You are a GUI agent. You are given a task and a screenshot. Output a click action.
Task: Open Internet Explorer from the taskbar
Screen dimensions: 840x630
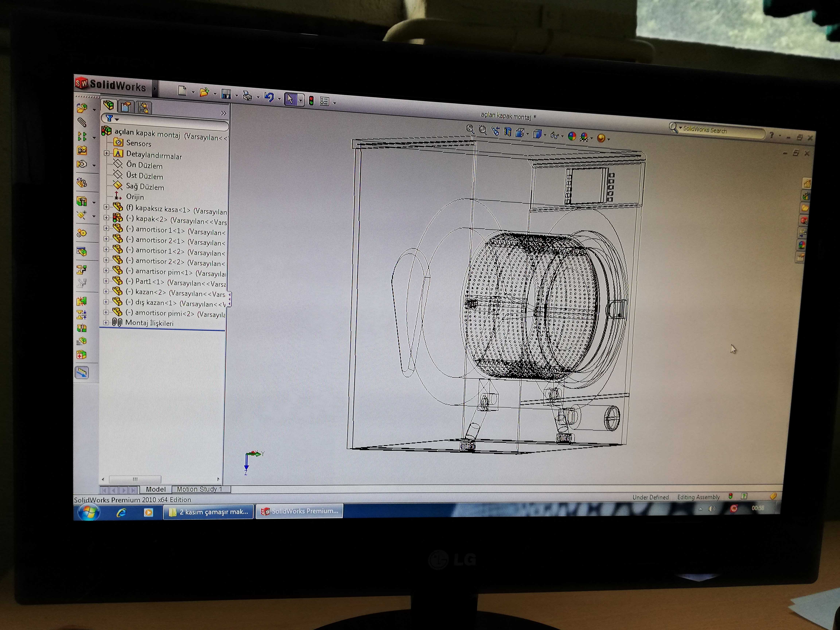pos(122,513)
